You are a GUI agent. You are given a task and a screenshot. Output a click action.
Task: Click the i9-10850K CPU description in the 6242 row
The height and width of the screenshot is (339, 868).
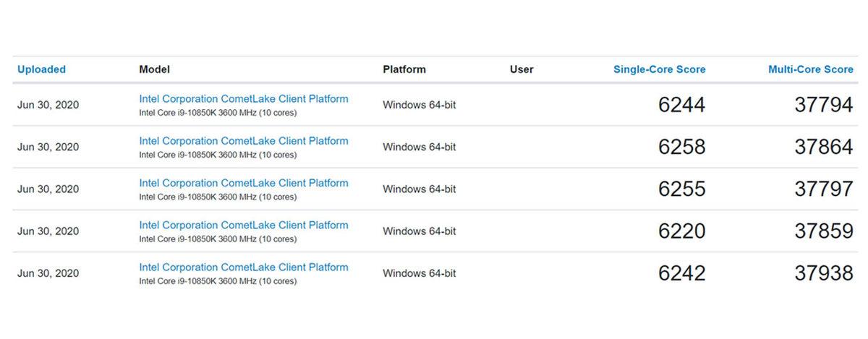click(x=218, y=280)
